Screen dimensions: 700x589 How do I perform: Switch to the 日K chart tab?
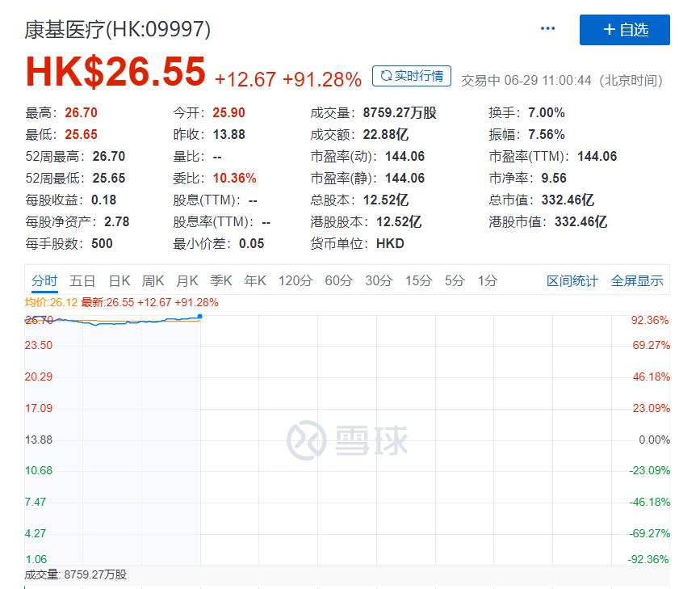pyautogui.click(x=119, y=281)
